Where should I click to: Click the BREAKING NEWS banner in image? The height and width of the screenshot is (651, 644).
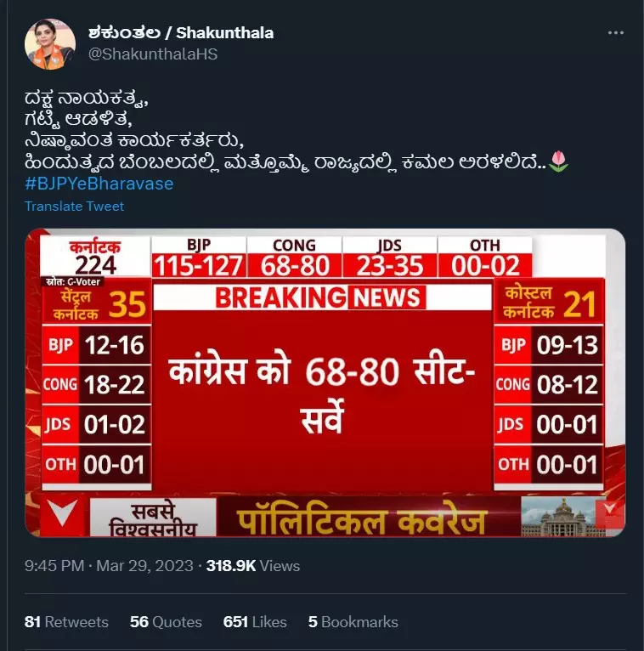322,297
